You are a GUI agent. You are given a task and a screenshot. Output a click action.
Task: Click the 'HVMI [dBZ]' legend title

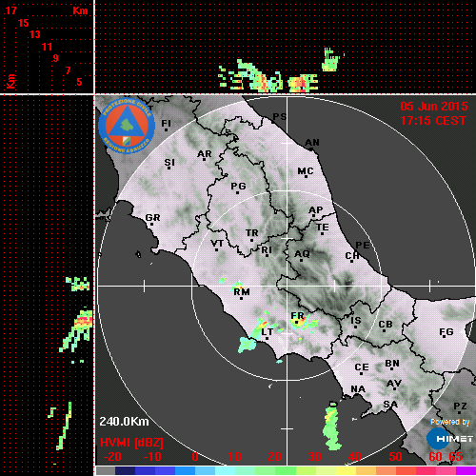(131, 443)
